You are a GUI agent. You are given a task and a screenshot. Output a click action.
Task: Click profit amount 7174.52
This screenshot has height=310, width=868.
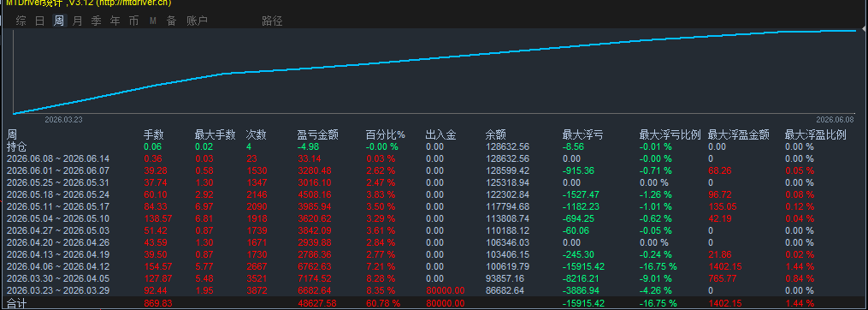pos(314,278)
